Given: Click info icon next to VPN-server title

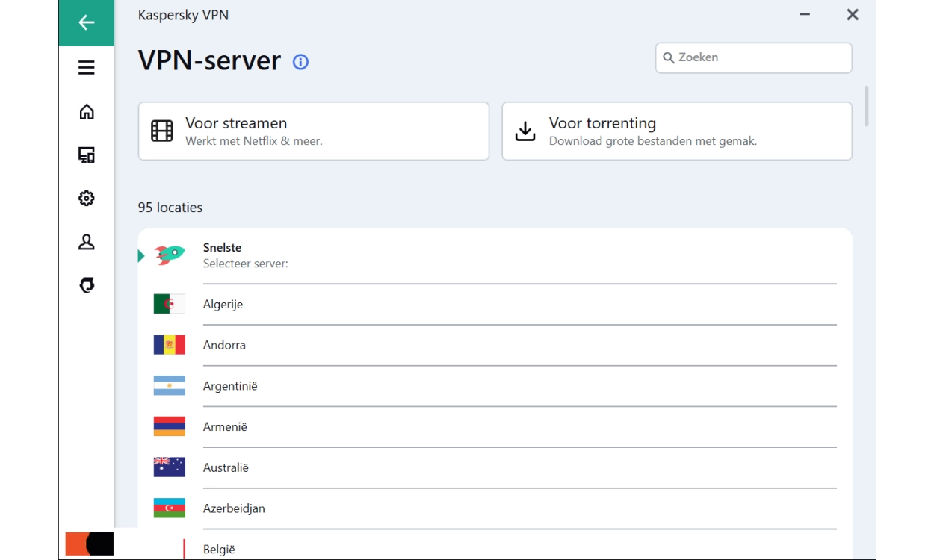Looking at the screenshot, I should pyautogui.click(x=300, y=62).
